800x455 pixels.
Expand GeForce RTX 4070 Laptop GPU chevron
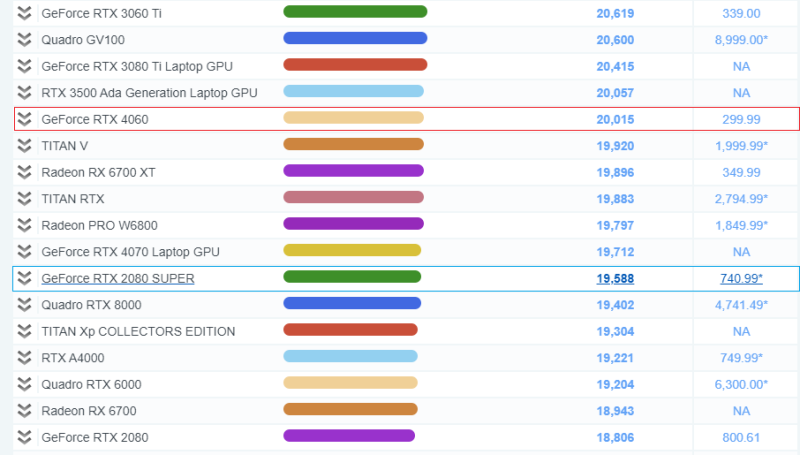coord(24,252)
